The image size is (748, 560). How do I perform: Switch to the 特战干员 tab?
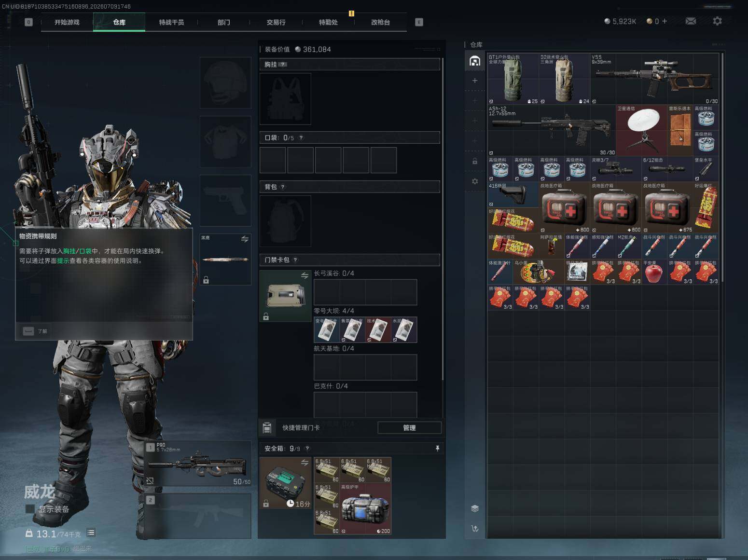click(171, 22)
